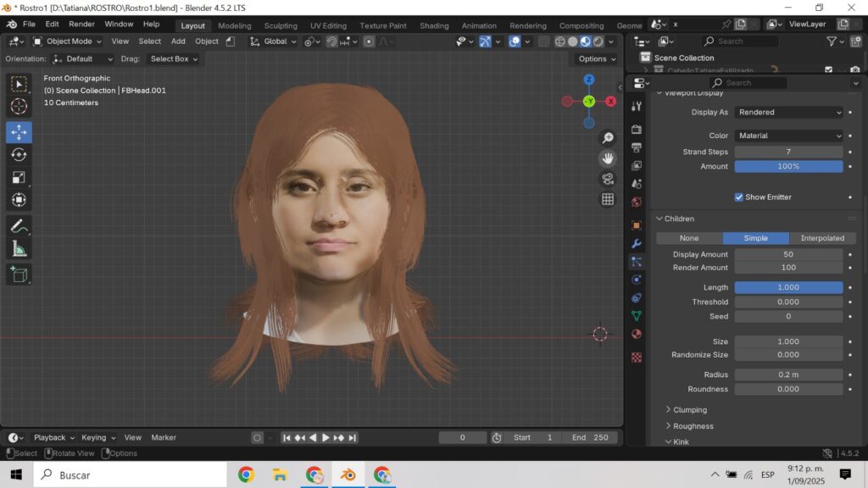Viewport: 868px width, 488px height.
Task: Click the Amount 100% slider
Action: (x=788, y=167)
